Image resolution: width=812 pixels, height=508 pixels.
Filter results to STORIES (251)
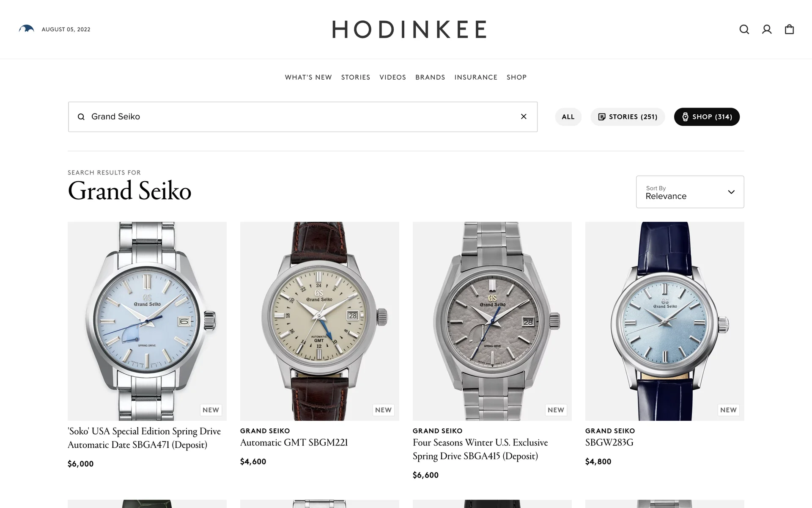628,117
